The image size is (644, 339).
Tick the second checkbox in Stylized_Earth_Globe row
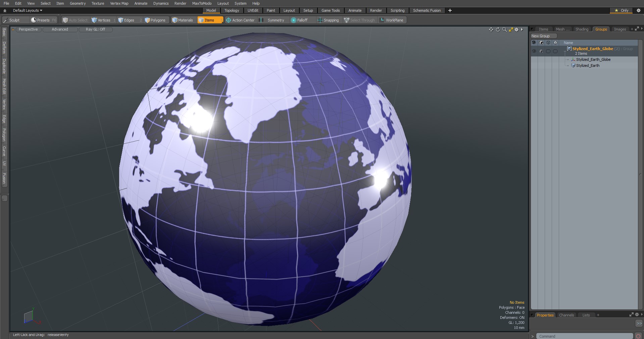point(555,51)
